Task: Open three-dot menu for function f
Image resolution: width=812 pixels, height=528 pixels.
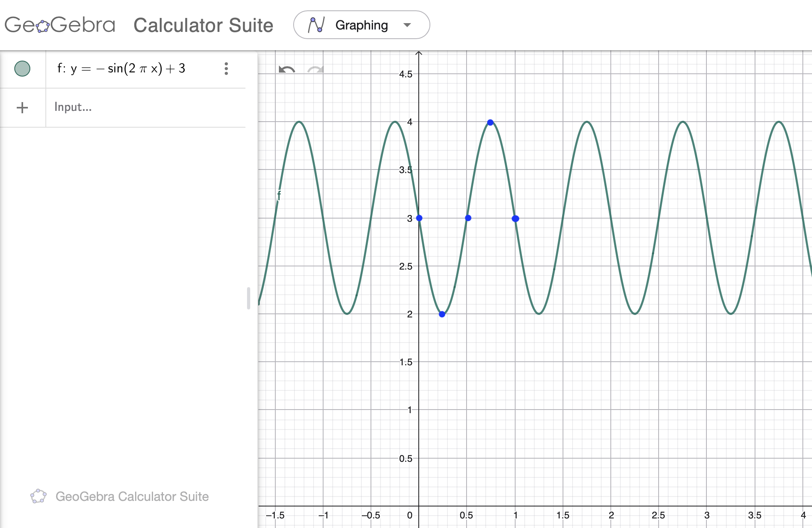Action: pos(226,69)
